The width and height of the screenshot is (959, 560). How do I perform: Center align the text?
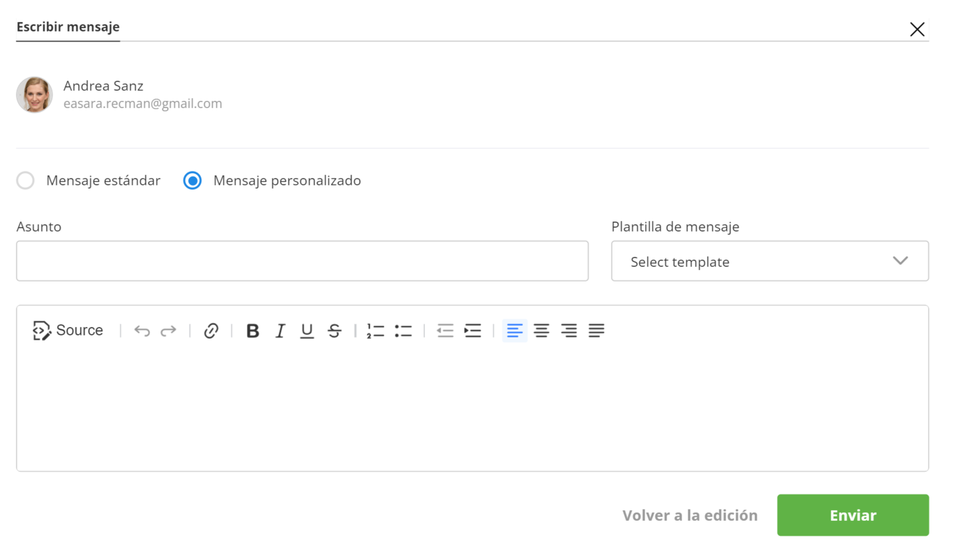coord(541,331)
